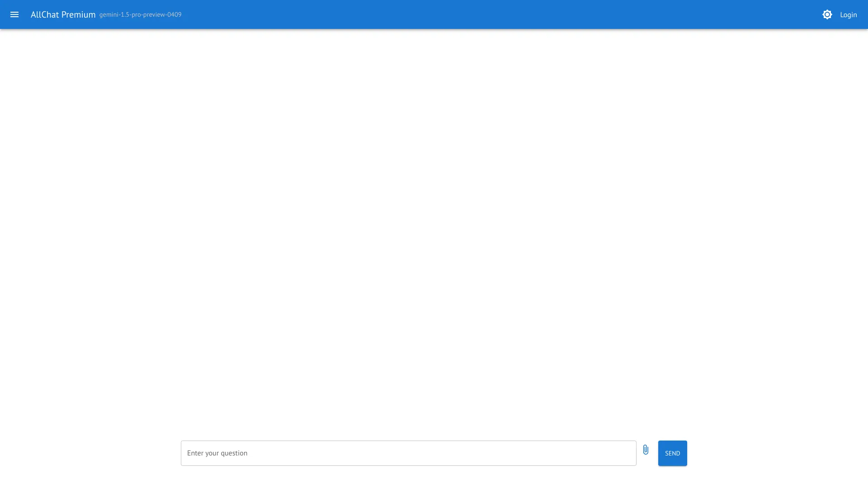Click the brightness control in the toolbar

pyautogui.click(x=827, y=14)
